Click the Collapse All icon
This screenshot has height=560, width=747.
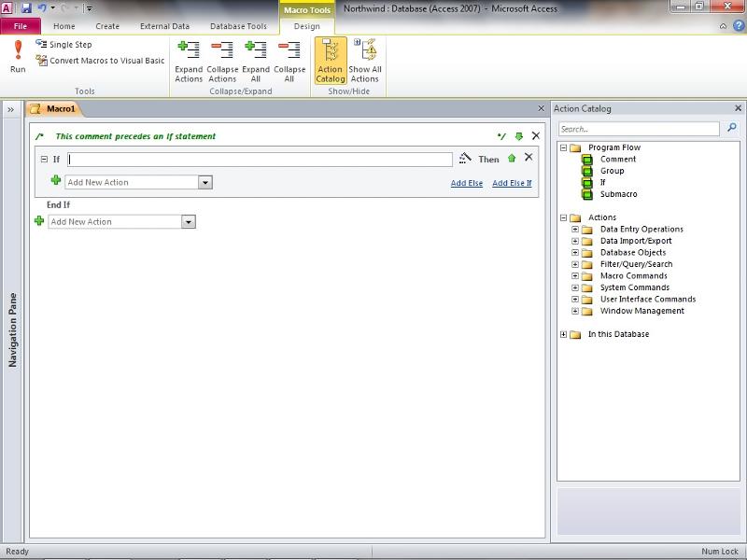(289, 62)
